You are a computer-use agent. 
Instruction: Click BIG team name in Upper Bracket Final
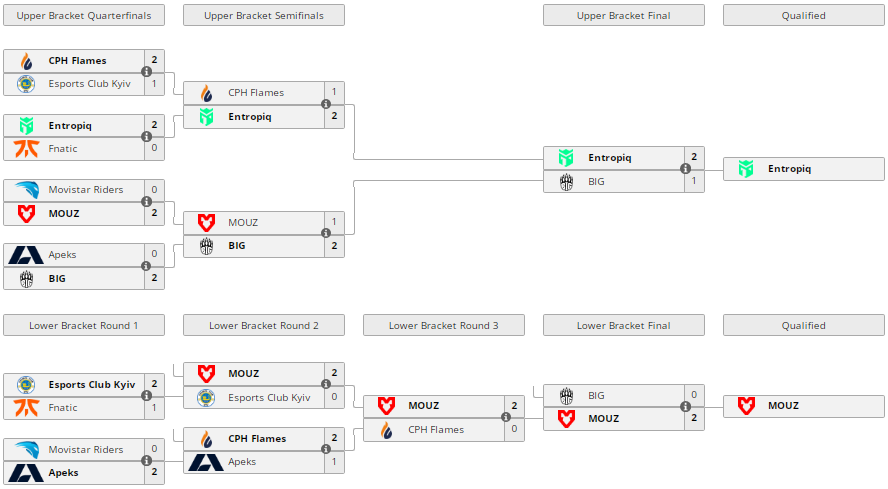pyautogui.click(x=596, y=182)
